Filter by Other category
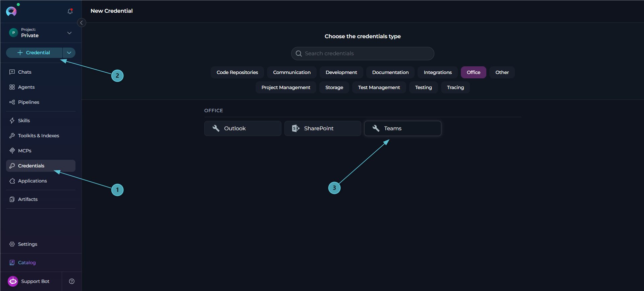644x291 pixels. 502,72
